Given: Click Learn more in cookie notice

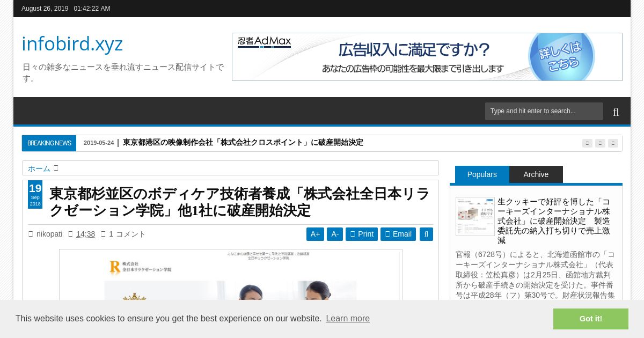Looking at the screenshot, I should pyautogui.click(x=348, y=319).
